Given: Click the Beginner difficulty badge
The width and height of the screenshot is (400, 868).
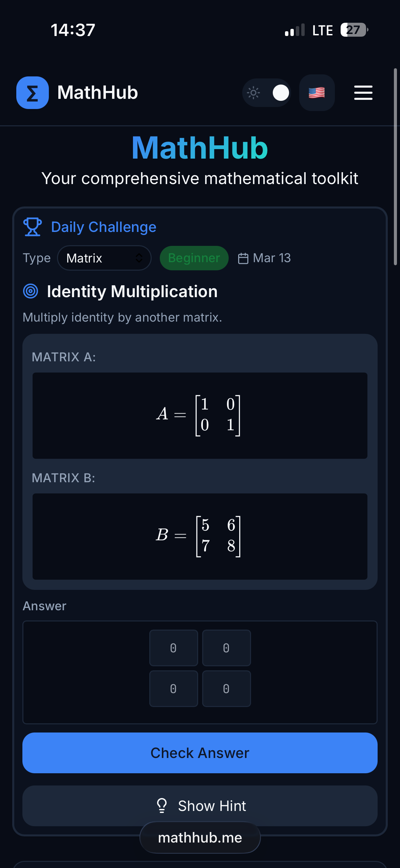Looking at the screenshot, I should (194, 258).
